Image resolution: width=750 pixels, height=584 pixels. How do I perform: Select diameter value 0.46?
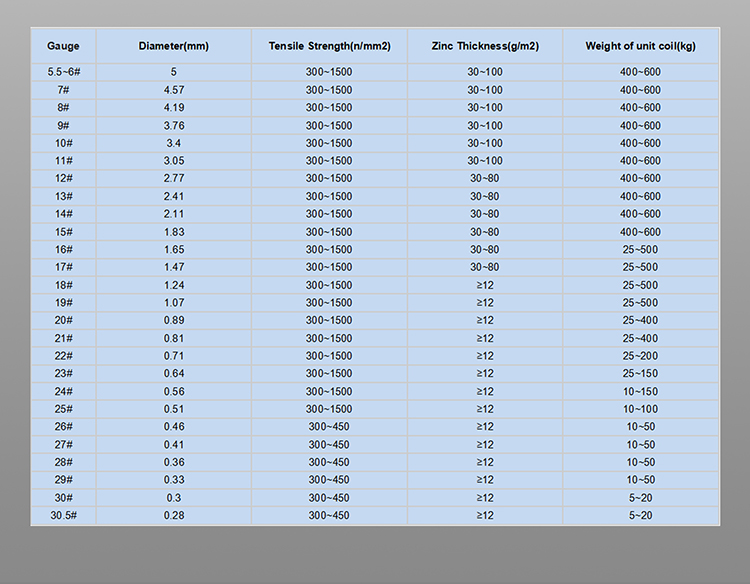click(174, 427)
